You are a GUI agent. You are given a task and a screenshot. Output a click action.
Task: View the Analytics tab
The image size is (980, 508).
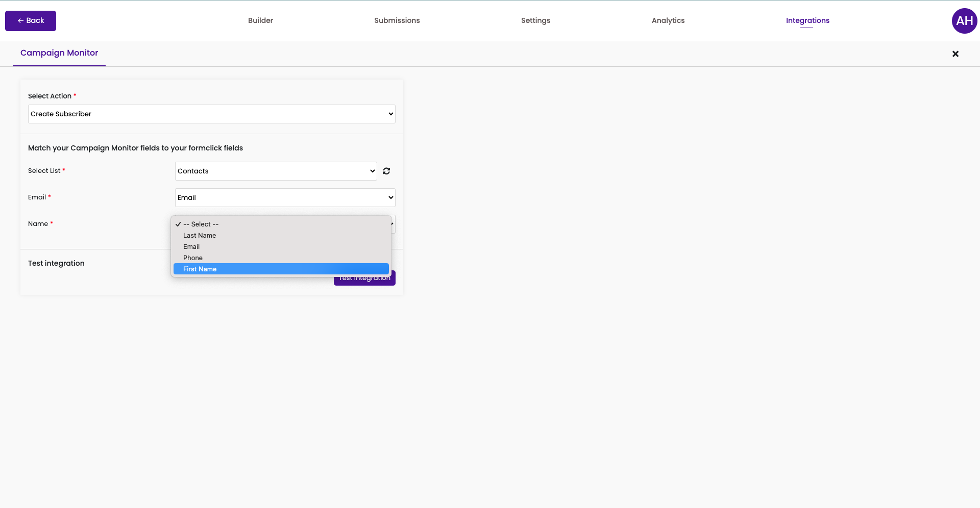668,20
